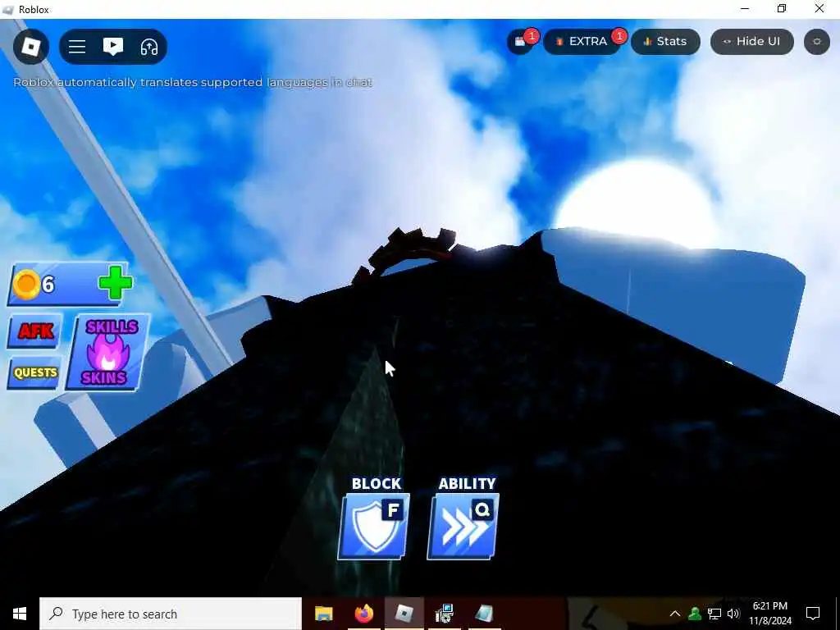Open the round settings gear button
The image size is (840, 630).
[816, 42]
